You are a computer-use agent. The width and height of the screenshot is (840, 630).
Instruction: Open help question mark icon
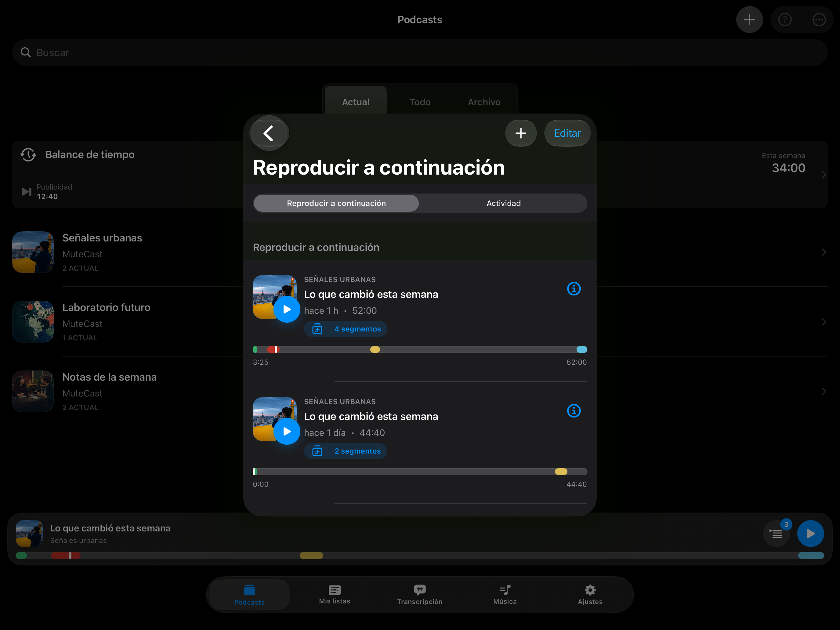coord(784,20)
